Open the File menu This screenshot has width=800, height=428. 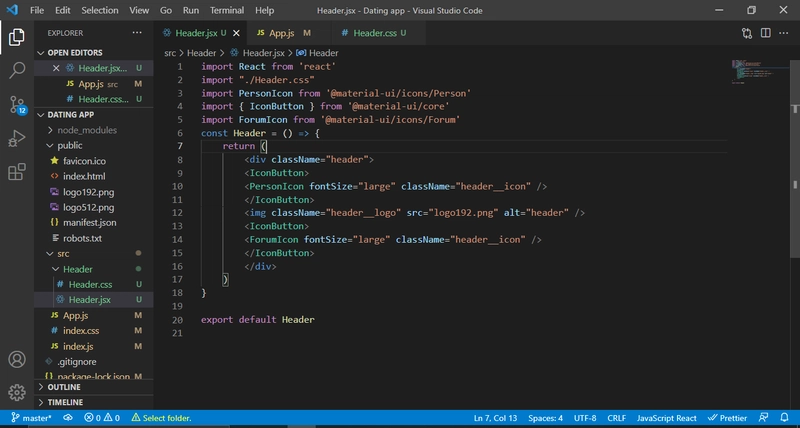click(37, 10)
